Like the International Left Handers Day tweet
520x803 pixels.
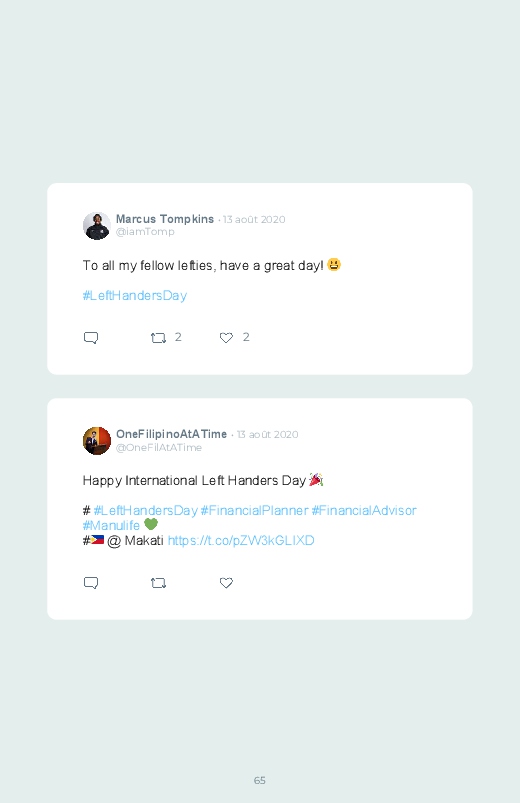[226, 583]
